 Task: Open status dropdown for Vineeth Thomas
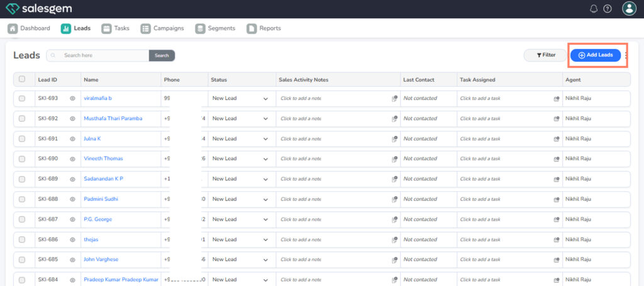click(x=265, y=159)
